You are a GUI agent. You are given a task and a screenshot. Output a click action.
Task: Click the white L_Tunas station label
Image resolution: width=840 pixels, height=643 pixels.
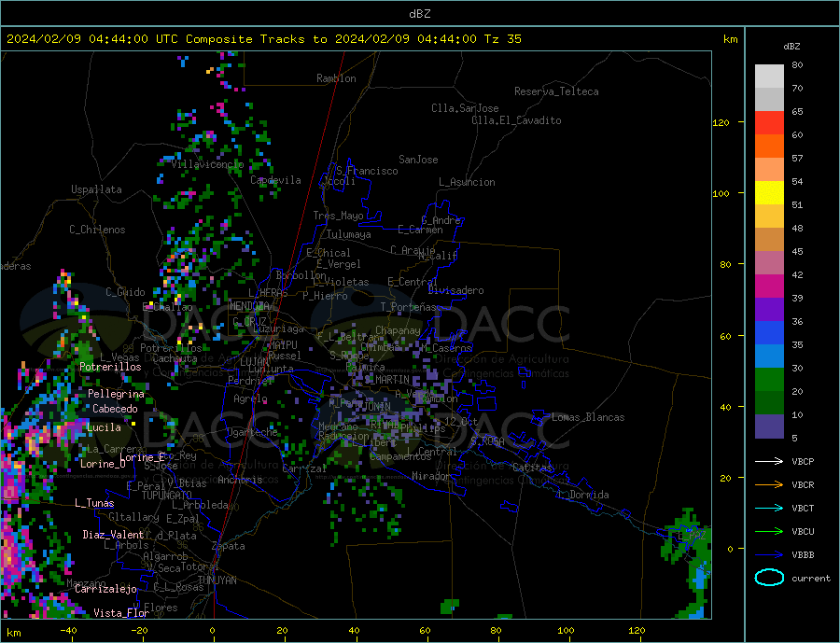[x=94, y=503]
